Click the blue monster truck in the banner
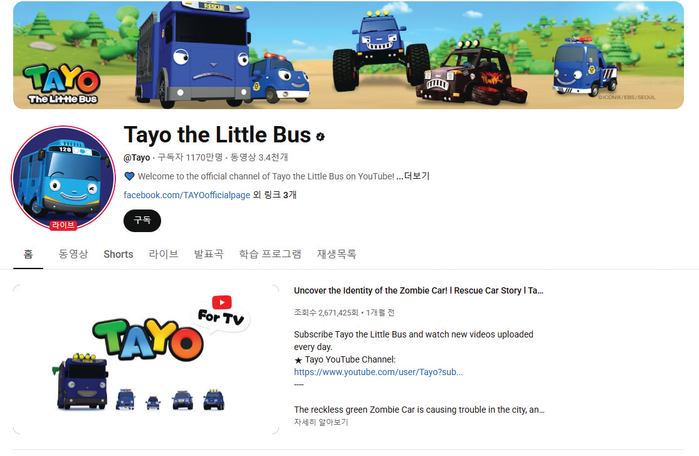This screenshot has height=456, width=699. coord(380,51)
